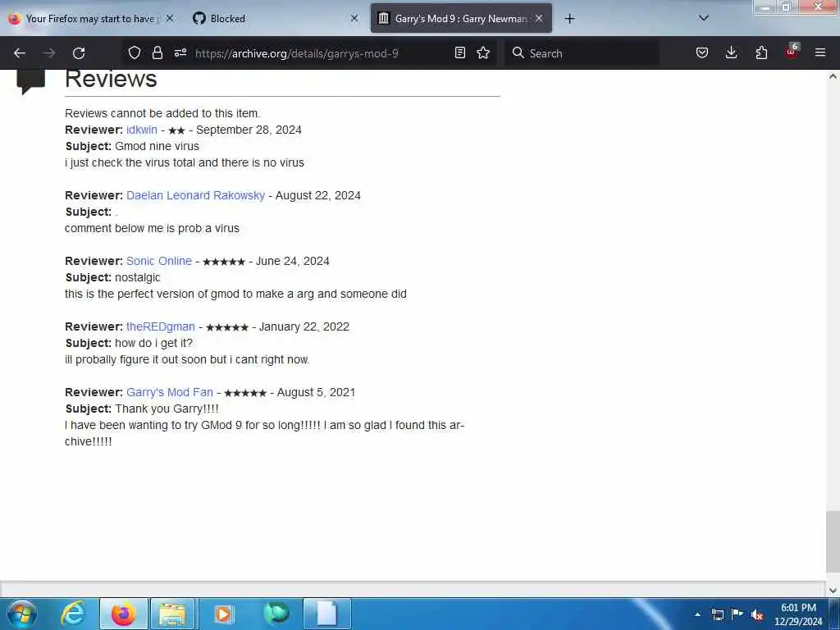This screenshot has width=840, height=630.
Task: Open Windows Explorer folder on taskbar
Action: click(172, 614)
